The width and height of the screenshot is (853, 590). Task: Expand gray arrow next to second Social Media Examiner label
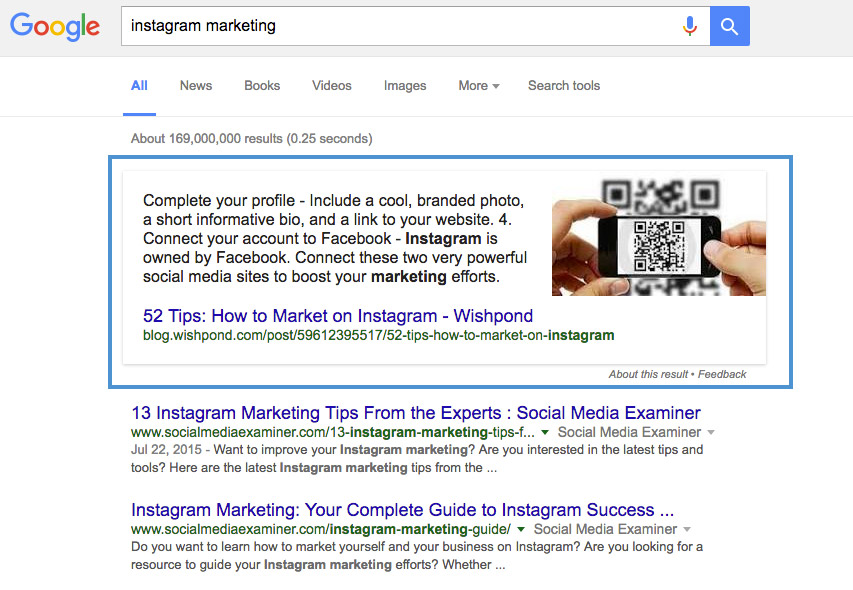[x=687, y=529]
